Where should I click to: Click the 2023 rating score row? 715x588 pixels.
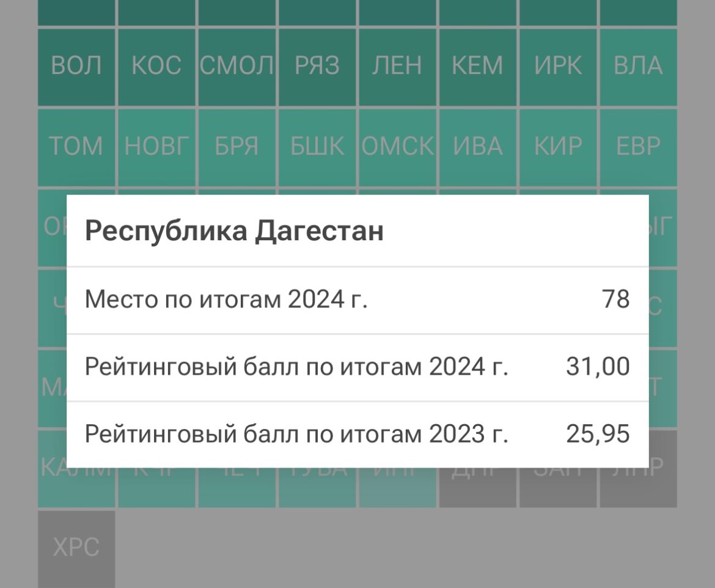(357, 435)
